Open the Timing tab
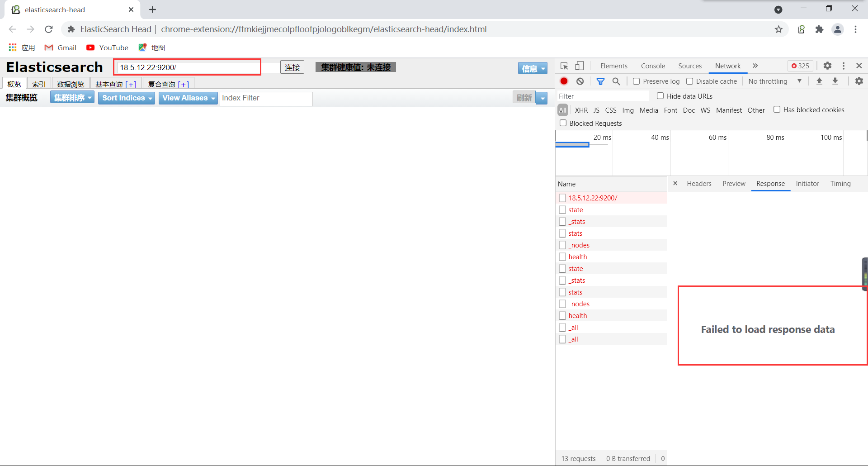This screenshot has width=868, height=466. click(x=840, y=184)
